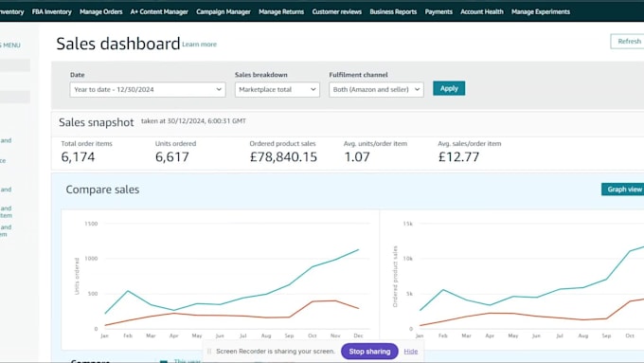Click the snapshot timestamp text
This screenshot has height=363, width=644.
[x=193, y=121]
